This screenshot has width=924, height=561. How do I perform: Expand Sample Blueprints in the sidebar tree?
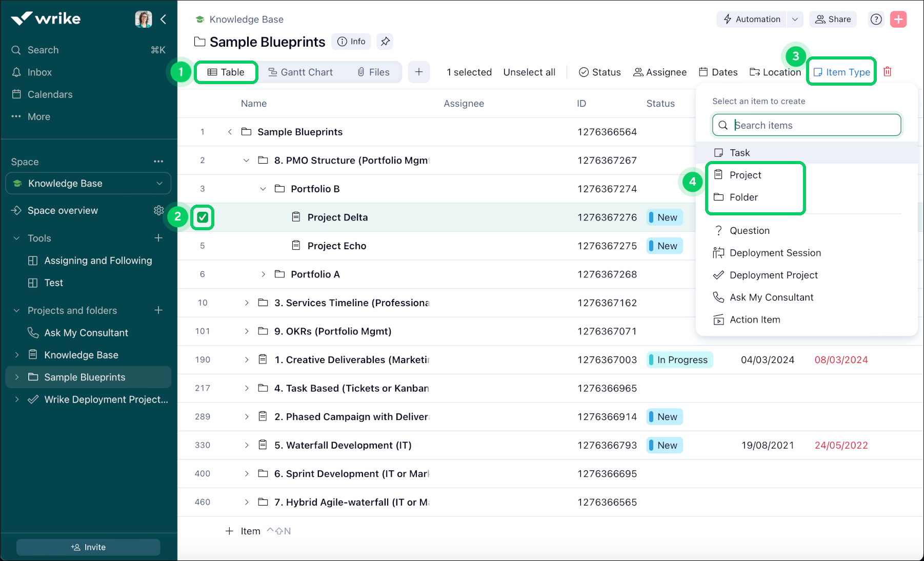pos(17,377)
